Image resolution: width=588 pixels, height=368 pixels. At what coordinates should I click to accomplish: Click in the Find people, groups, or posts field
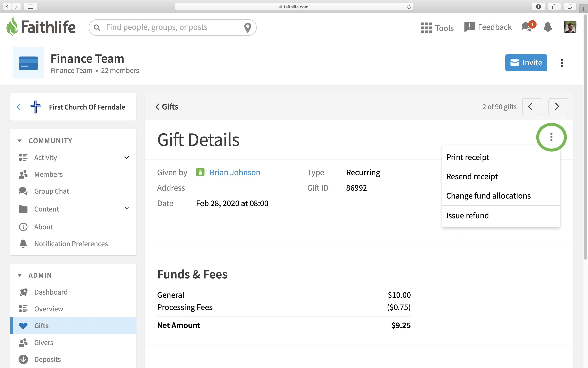tap(173, 27)
